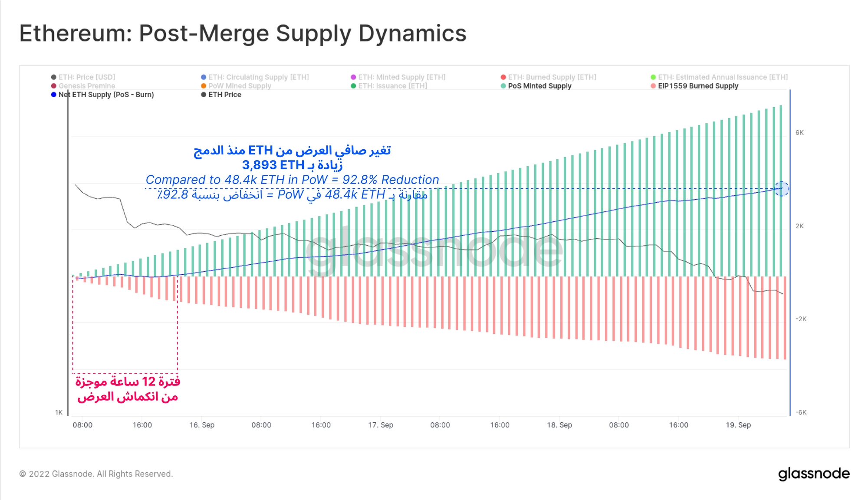Click the 19. Sep x-axis date label
The image size is (868, 500).
point(738,425)
